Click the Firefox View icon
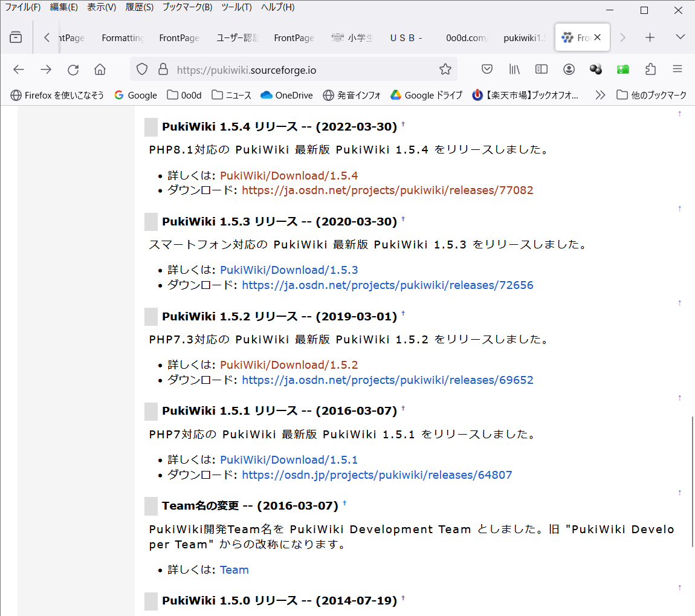695x616 pixels. pyautogui.click(x=16, y=37)
